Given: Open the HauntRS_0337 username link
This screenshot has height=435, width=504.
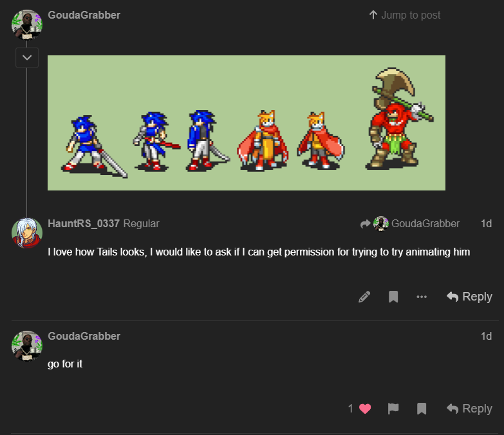Looking at the screenshot, I should [84, 223].
